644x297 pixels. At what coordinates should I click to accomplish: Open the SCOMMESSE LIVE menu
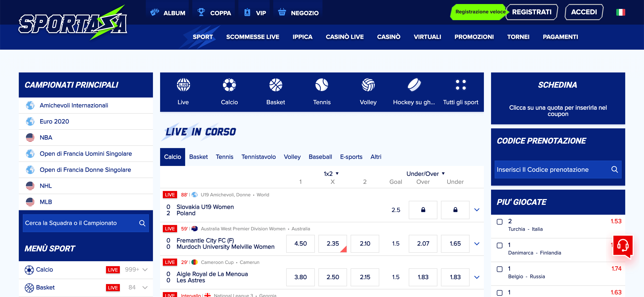tap(252, 37)
